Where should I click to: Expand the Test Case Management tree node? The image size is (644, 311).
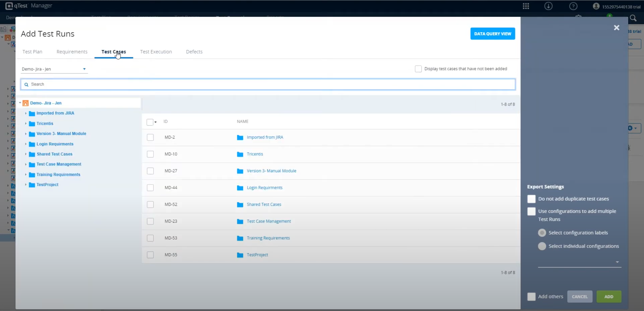point(26,164)
